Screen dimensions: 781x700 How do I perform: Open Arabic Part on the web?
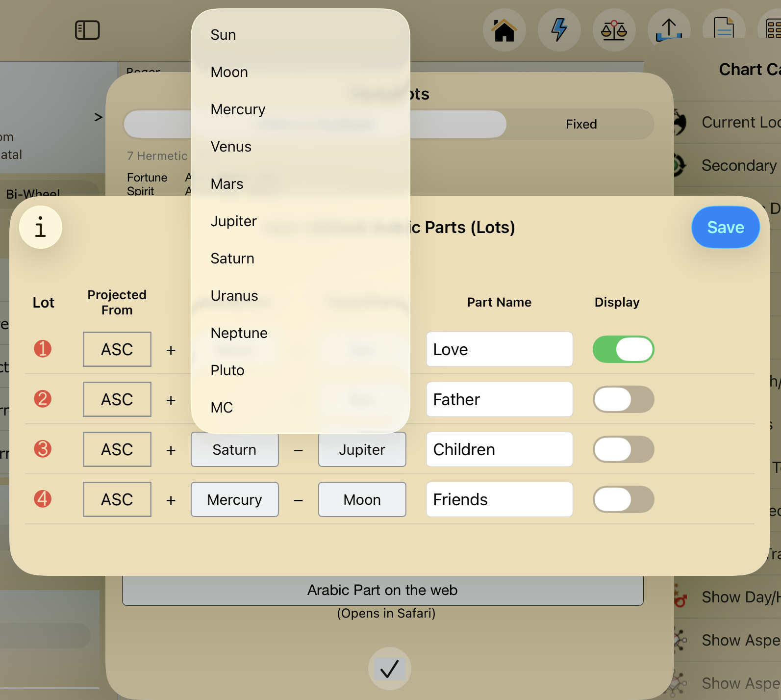pos(382,590)
